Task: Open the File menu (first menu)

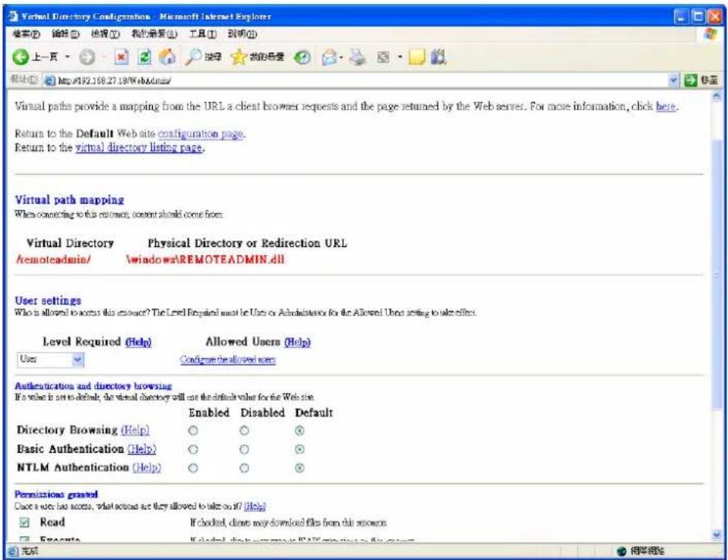Action: pyautogui.click(x=26, y=34)
